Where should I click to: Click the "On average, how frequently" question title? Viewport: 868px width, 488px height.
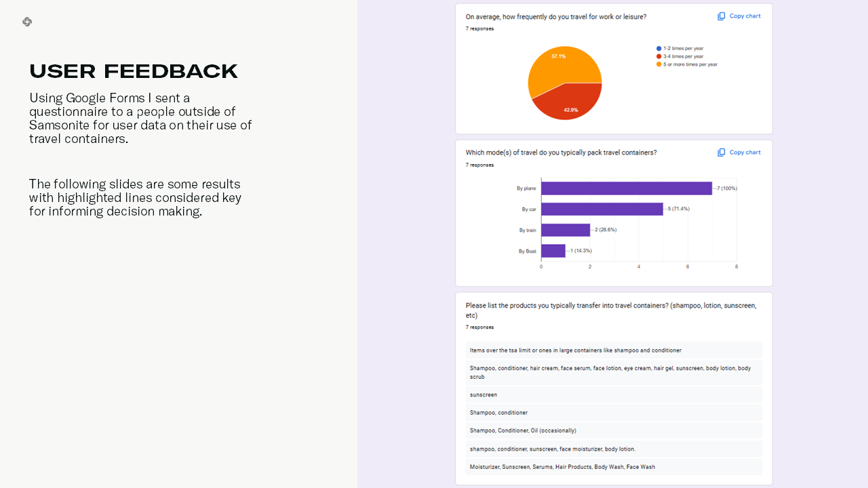click(x=555, y=16)
